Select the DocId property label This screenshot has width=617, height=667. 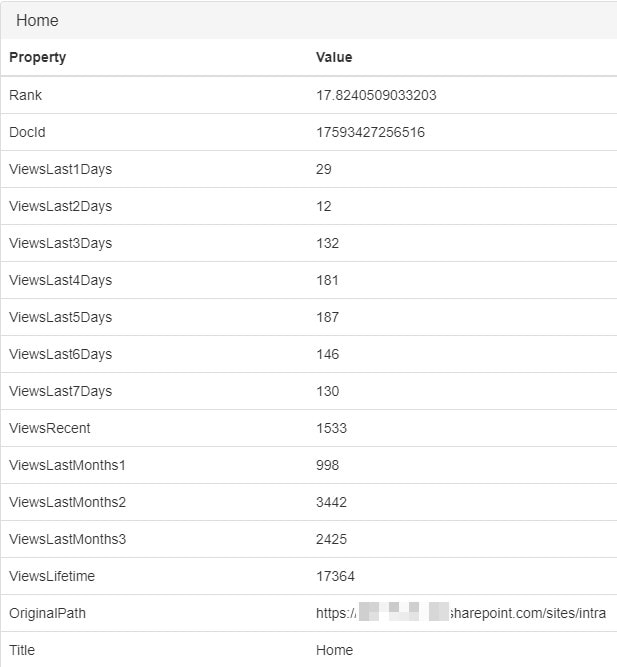click(x=28, y=132)
